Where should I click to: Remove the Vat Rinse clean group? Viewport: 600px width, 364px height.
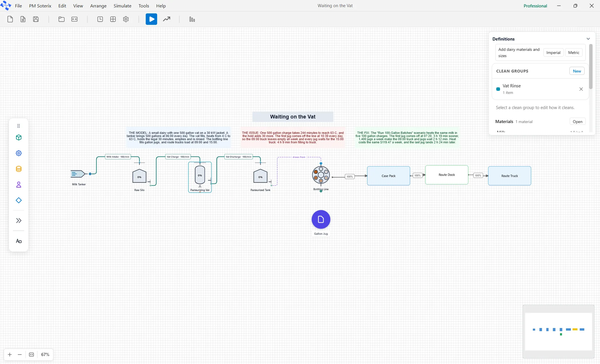(x=581, y=89)
